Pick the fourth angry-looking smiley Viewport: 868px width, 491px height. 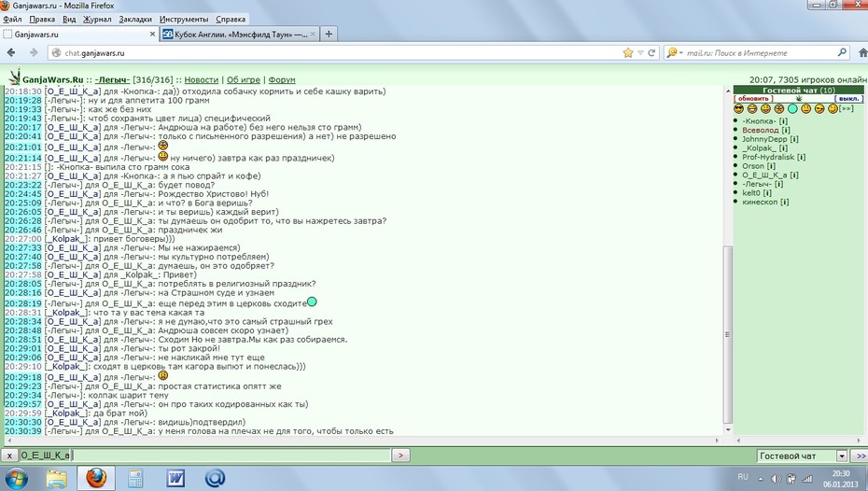(779, 108)
